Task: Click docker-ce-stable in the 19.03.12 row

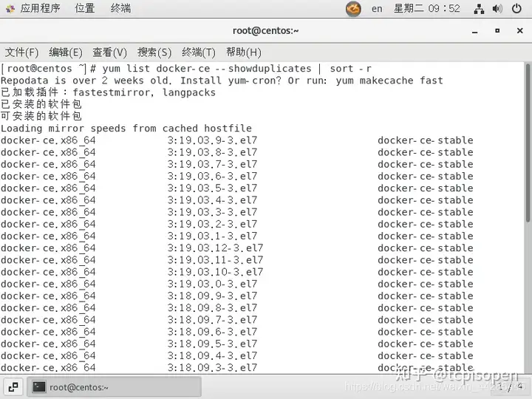Action: (426, 248)
